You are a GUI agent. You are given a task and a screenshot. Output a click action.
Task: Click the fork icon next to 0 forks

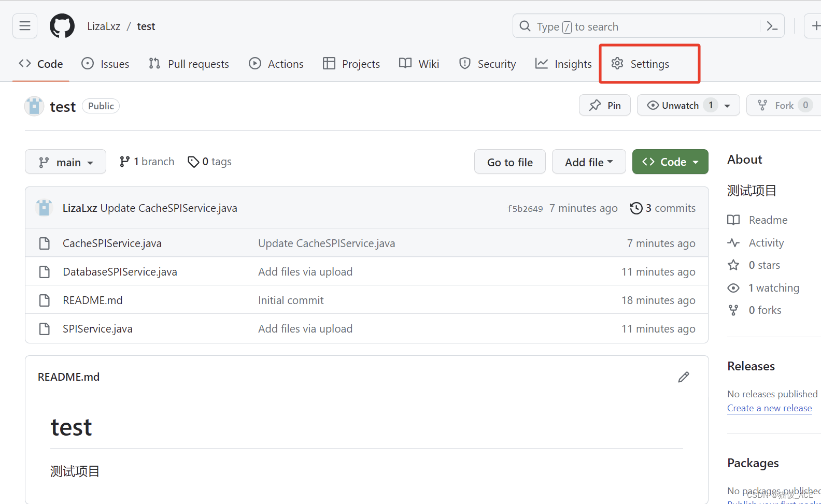[733, 310]
